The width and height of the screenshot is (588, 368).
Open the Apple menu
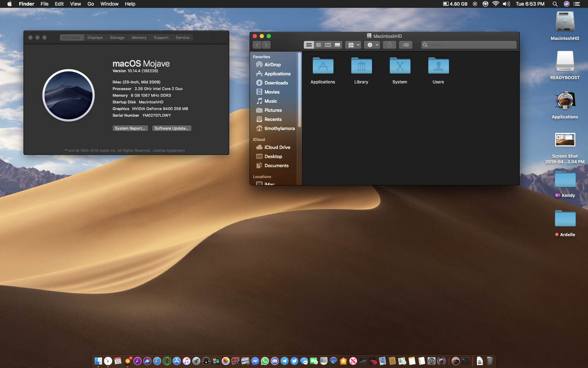[x=9, y=4]
